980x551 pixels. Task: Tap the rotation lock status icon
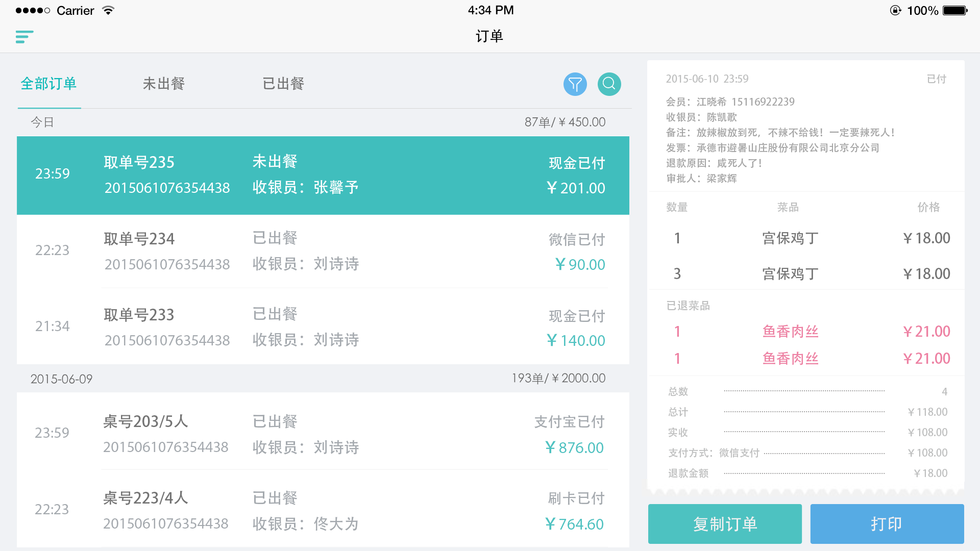(x=895, y=10)
